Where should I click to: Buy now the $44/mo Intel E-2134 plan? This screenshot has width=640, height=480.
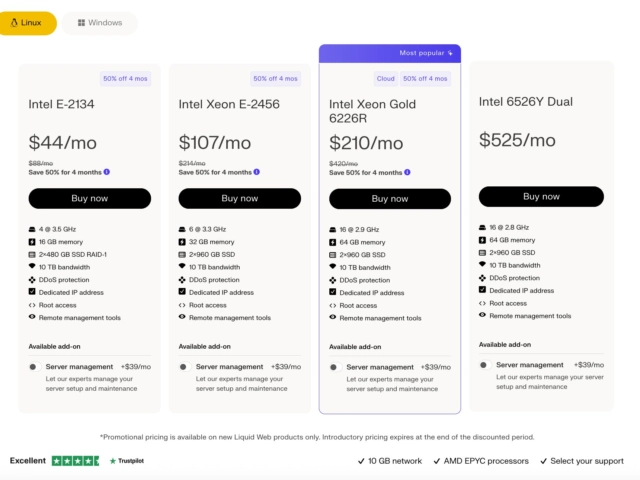click(x=90, y=198)
